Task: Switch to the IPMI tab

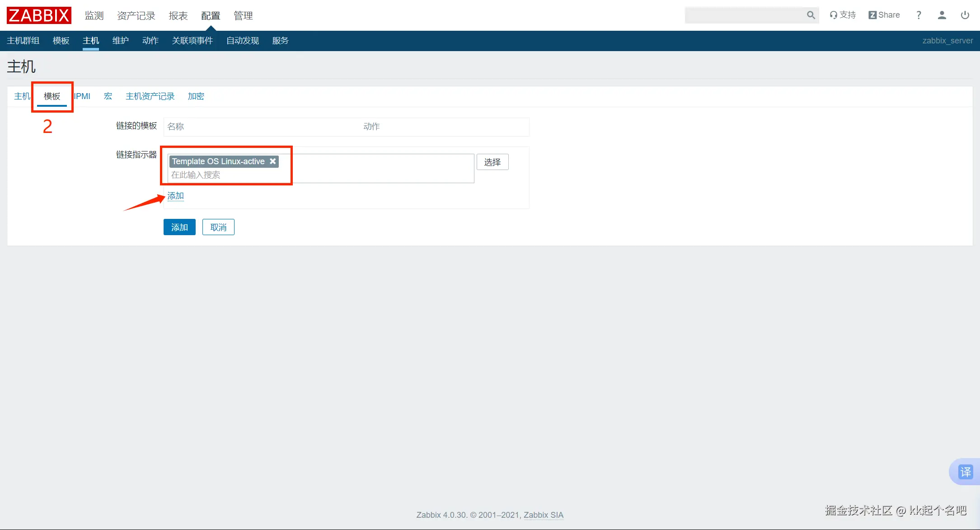Action: [x=82, y=96]
